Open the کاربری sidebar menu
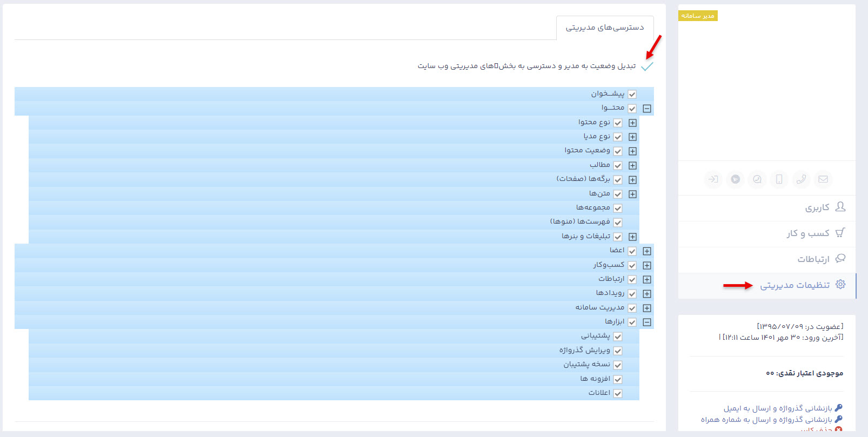868x437 pixels. coord(767,207)
